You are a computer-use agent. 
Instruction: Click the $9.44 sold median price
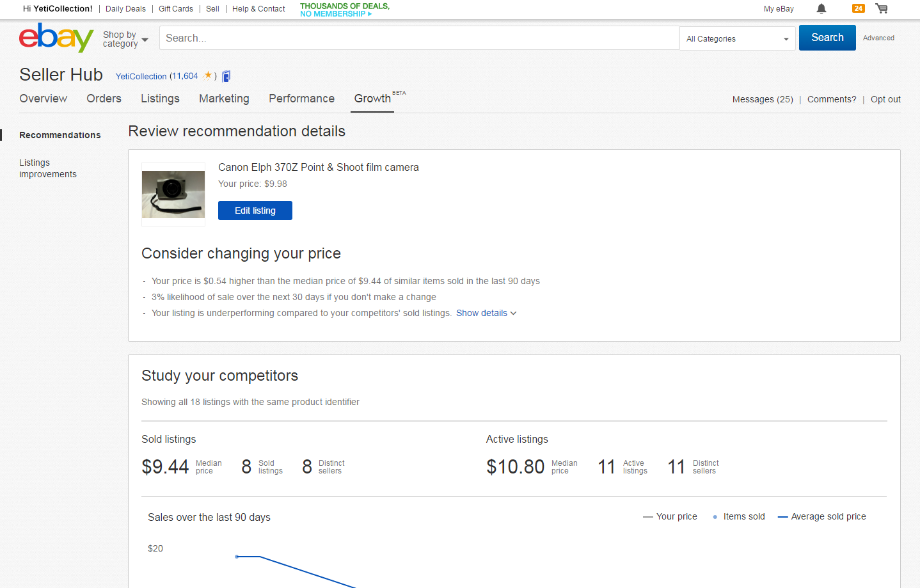click(165, 467)
